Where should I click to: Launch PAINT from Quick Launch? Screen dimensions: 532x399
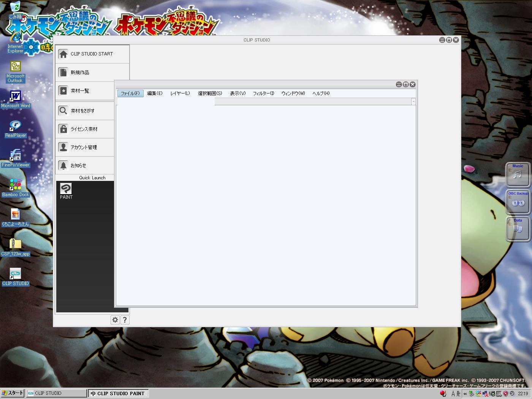pyautogui.click(x=66, y=191)
